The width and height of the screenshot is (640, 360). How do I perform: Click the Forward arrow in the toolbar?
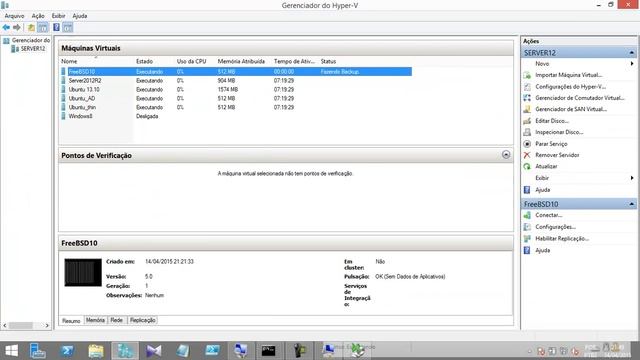point(17,27)
